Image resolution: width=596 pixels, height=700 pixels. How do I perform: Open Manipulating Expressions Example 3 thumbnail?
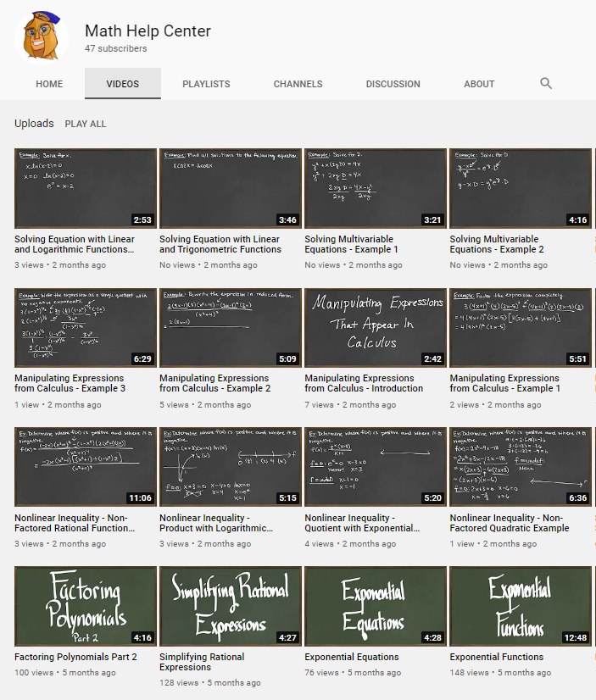[x=86, y=328]
